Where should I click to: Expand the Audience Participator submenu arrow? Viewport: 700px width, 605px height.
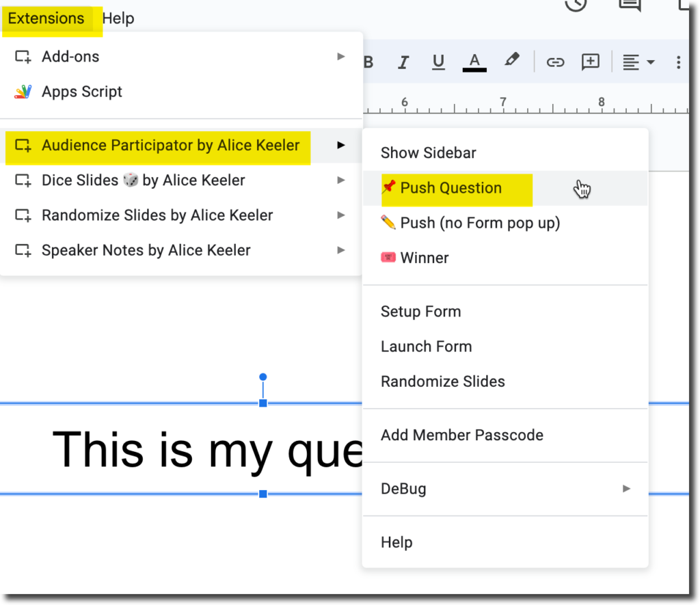pyautogui.click(x=341, y=145)
